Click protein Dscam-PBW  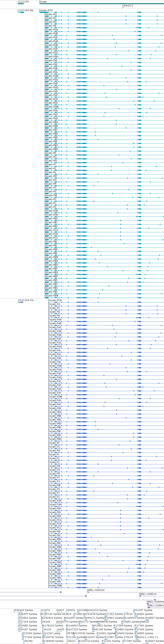tap(55, 586)
